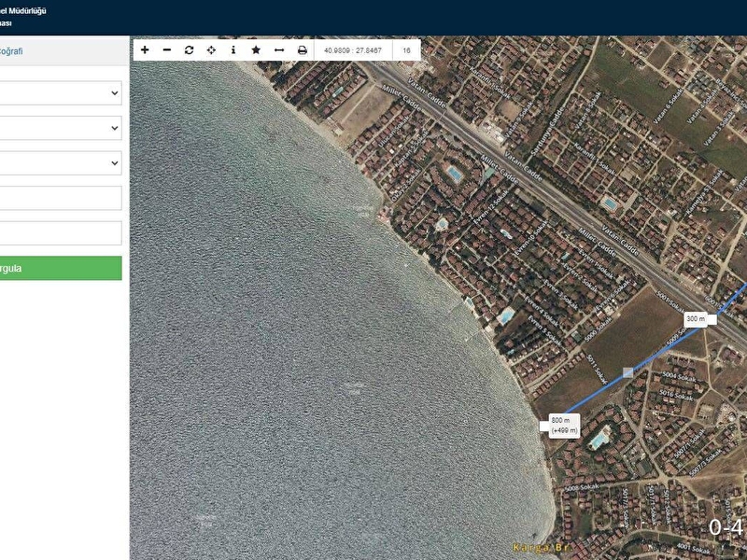Click the coordinate readout 40.9809 : 27.8467
The width and height of the screenshot is (747, 560).
[353, 50]
